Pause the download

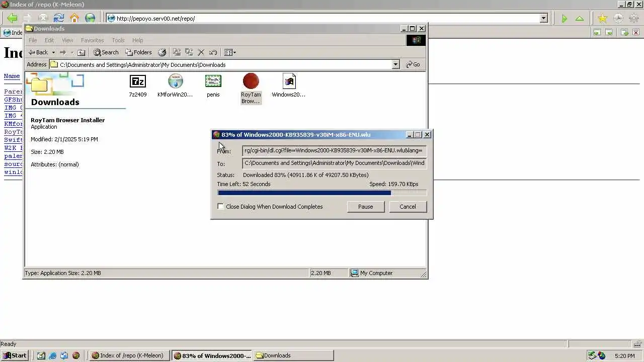tap(366, 207)
